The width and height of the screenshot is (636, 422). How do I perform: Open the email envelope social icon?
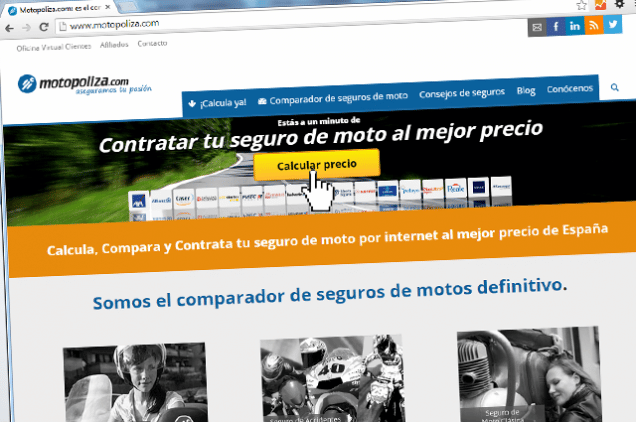(x=537, y=28)
